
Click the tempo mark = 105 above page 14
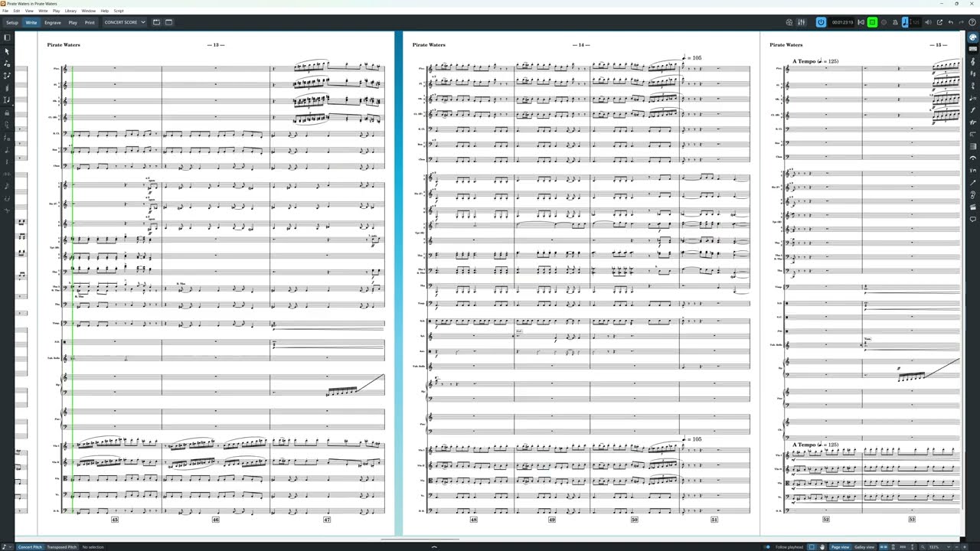pyautogui.click(x=692, y=57)
